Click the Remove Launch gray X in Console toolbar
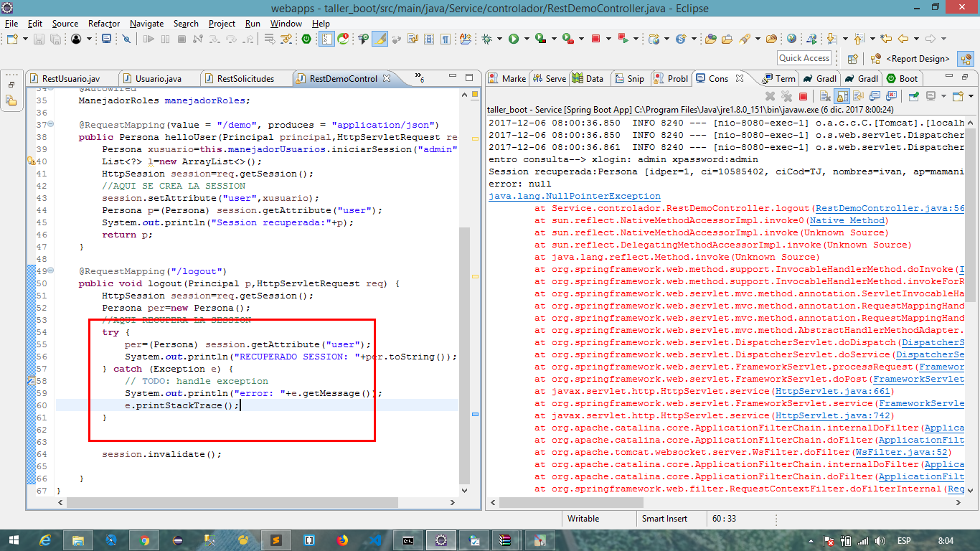The height and width of the screenshot is (551, 980). click(x=770, y=96)
